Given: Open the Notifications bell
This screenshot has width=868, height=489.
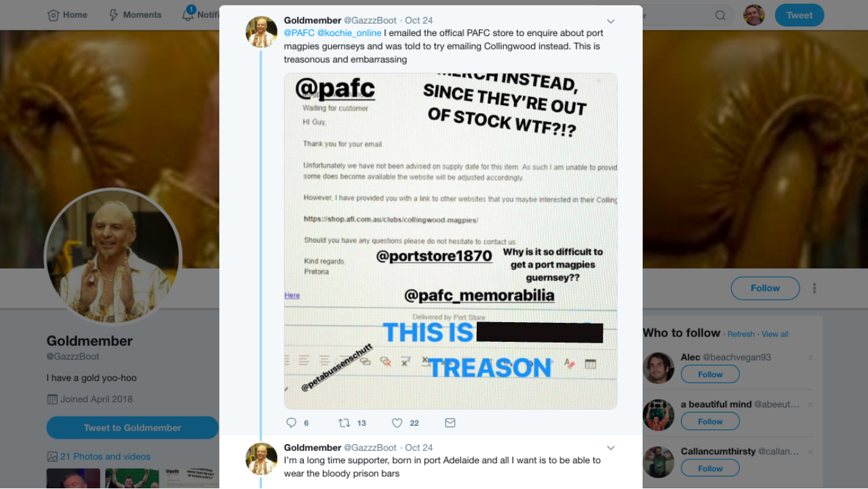Looking at the screenshot, I should tap(188, 14).
